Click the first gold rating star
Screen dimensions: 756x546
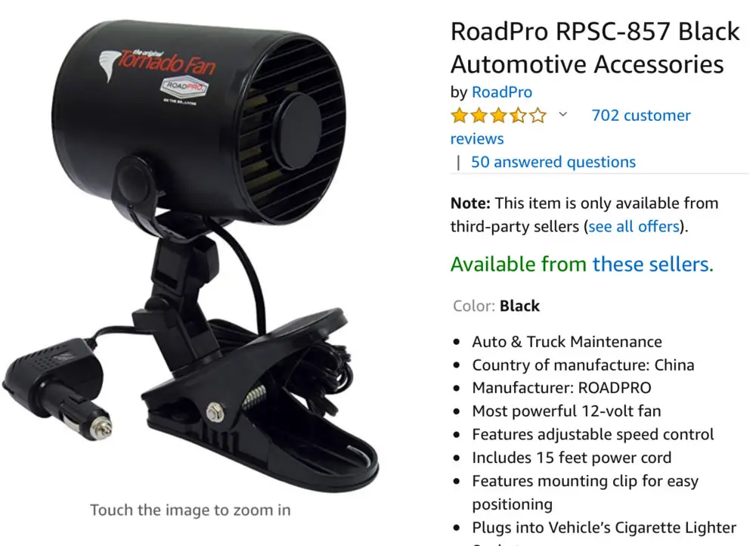tap(460, 116)
